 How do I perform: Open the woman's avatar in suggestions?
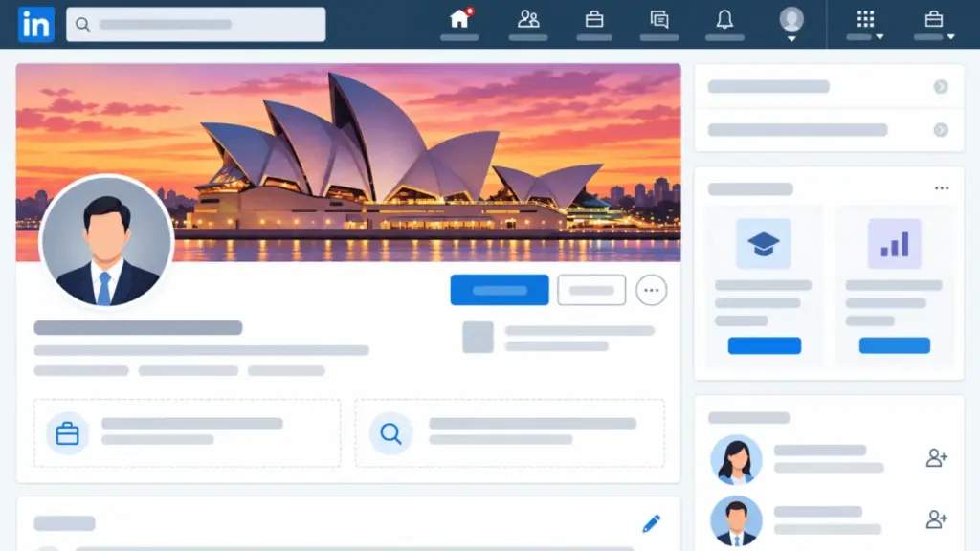pyautogui.click(x=736, y=460)
